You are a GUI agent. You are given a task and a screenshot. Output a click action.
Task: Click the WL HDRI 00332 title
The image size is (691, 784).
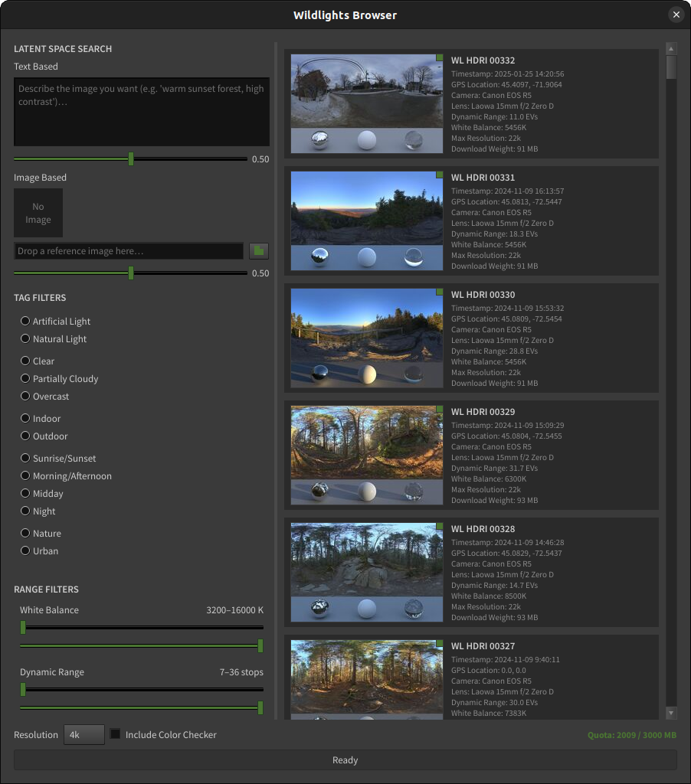coord(483,60)
